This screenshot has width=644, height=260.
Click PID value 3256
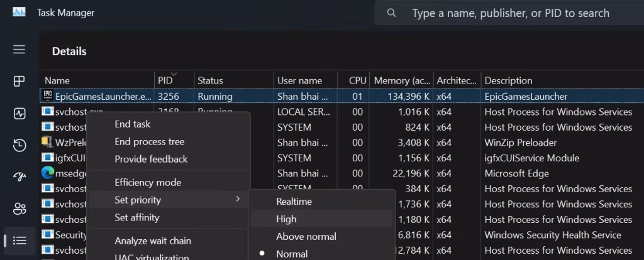(169, 97)
